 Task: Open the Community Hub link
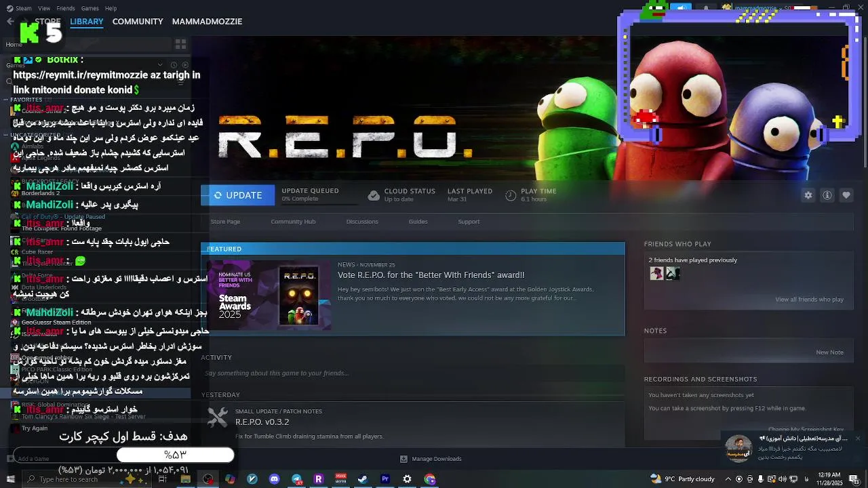pos(293,222)
